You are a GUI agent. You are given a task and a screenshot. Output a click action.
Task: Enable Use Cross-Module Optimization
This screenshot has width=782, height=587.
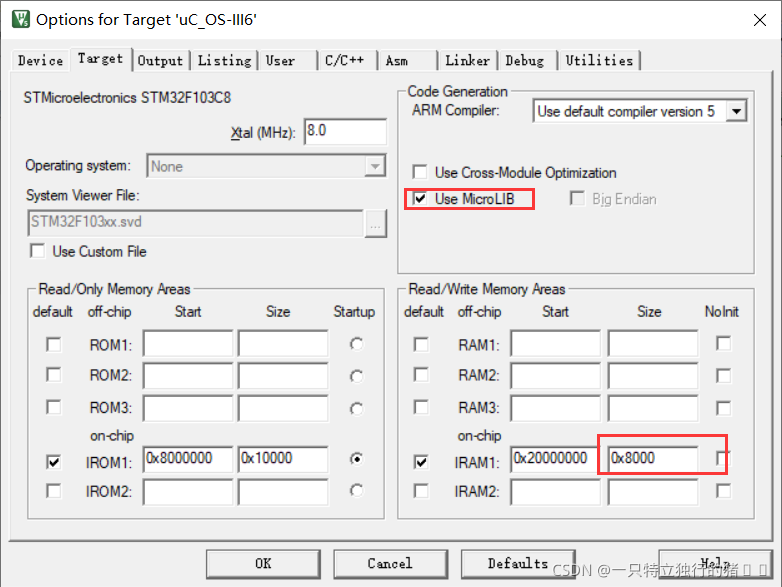(420, 172)
